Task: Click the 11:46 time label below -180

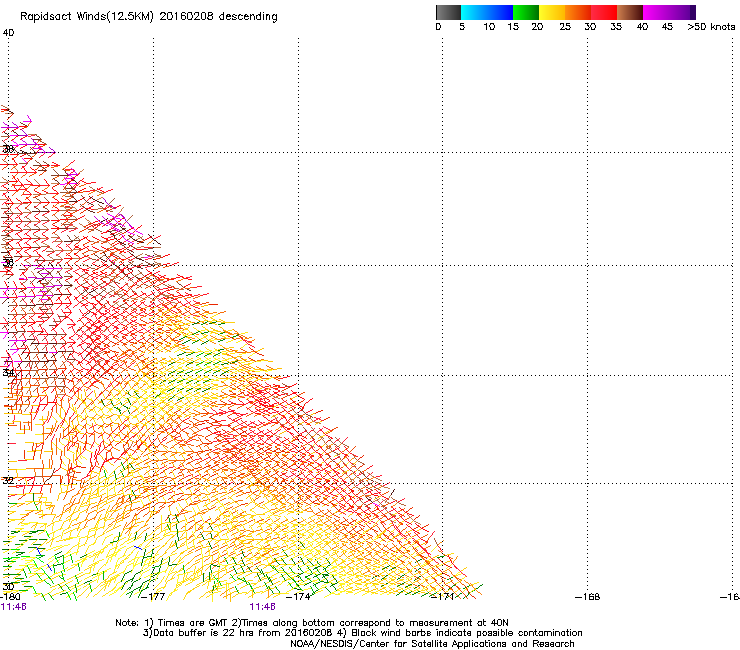Action: pos(13,607)
